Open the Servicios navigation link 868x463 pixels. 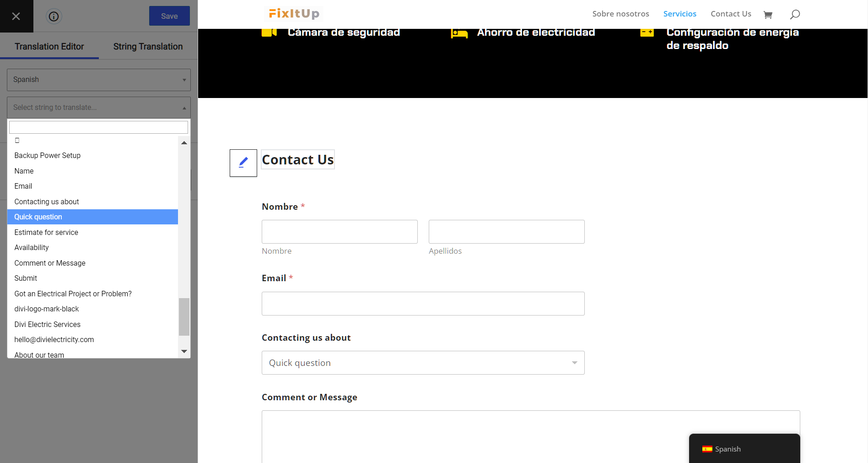point(679,14)
